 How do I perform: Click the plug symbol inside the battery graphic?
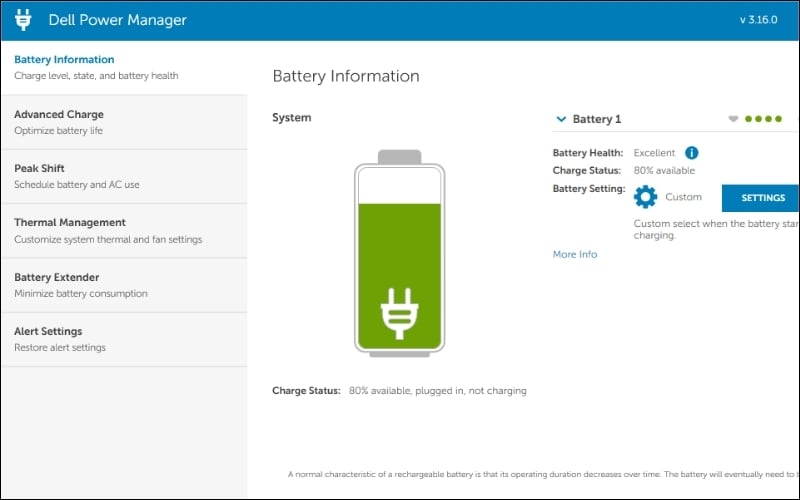(x=399, y=314)
